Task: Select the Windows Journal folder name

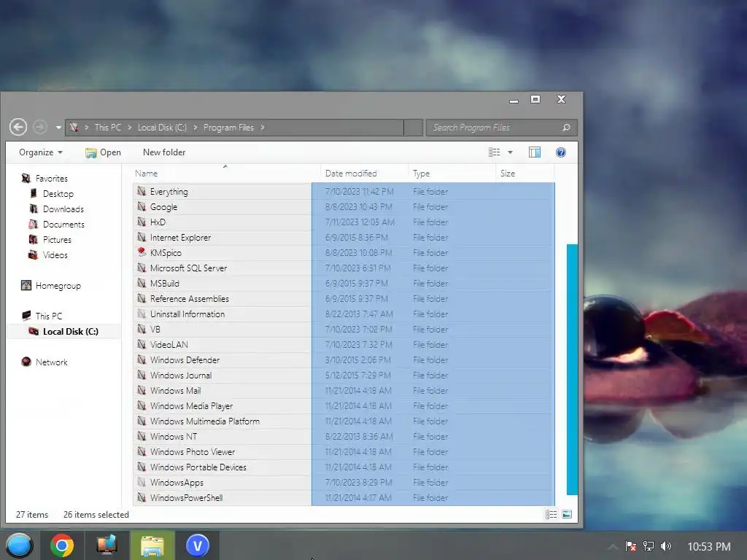Action: (x=181, y=376)
